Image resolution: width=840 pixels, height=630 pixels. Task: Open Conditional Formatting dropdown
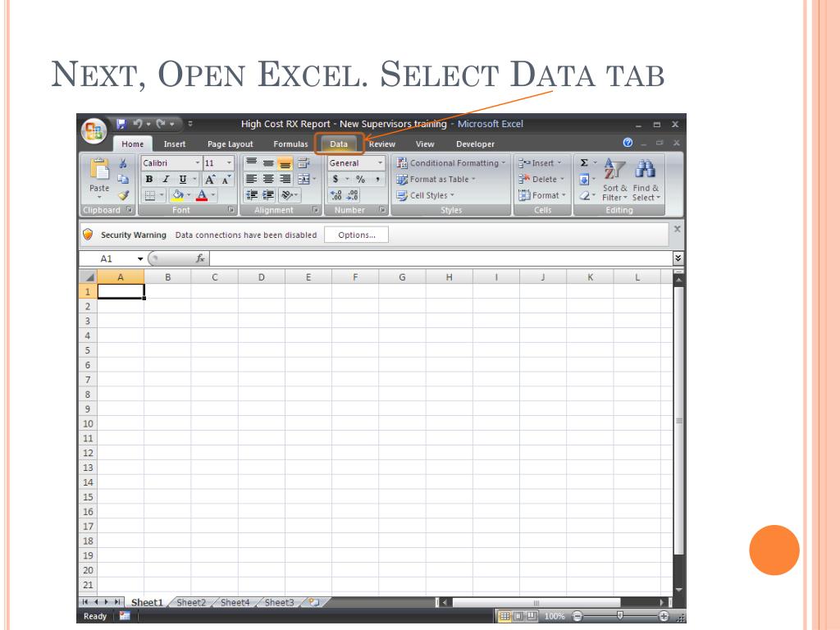(x=450, y=163)
